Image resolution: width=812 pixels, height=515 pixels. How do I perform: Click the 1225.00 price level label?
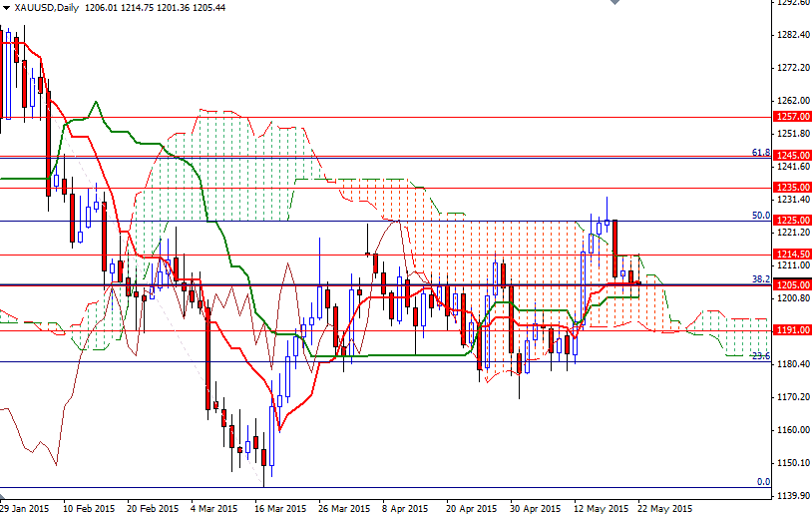(x=793, y=221)
